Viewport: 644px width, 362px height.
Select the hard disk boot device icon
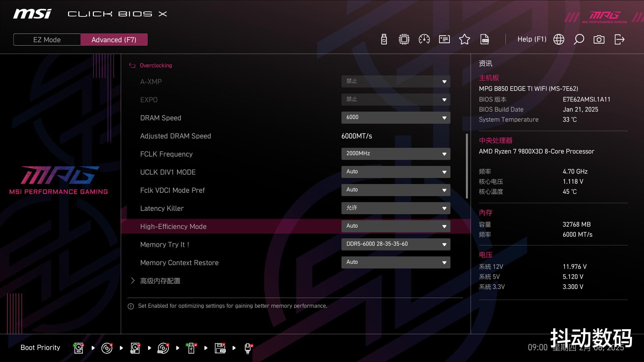point(78,348)
